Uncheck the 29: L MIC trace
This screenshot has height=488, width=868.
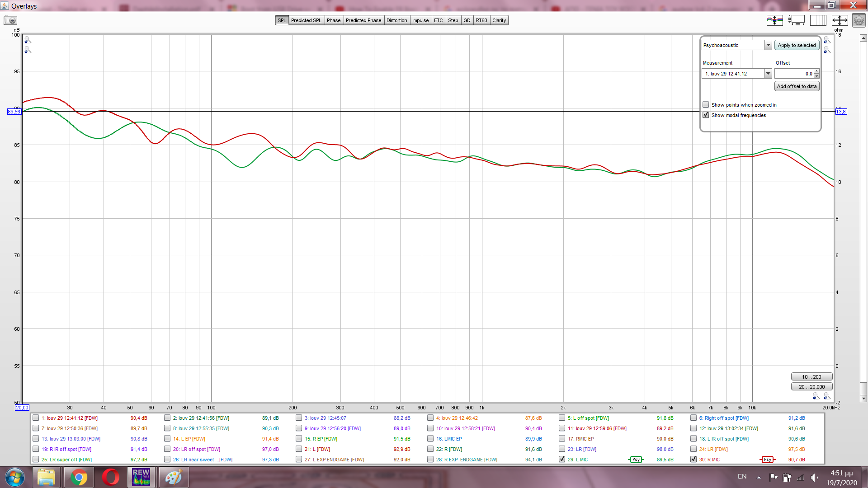[x=562, y=460]
